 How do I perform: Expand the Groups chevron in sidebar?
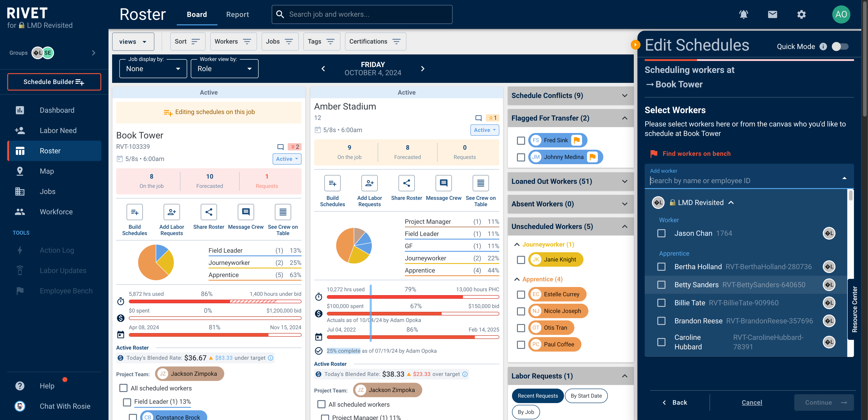[94, 53]
